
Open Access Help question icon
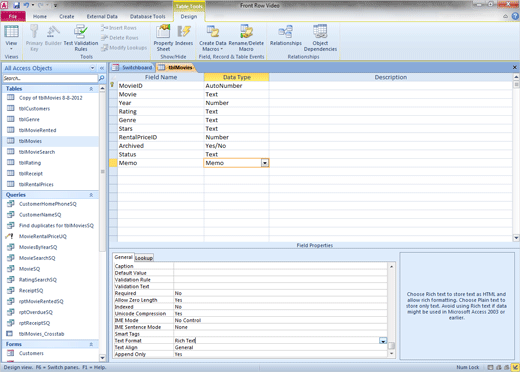[x=515, y=16]
